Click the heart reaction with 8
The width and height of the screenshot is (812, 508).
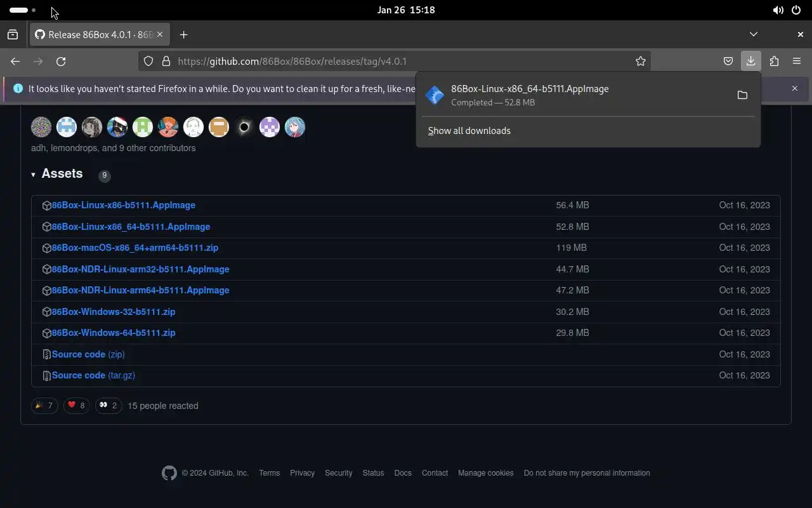pyautogui.click(x=76, y=405)
